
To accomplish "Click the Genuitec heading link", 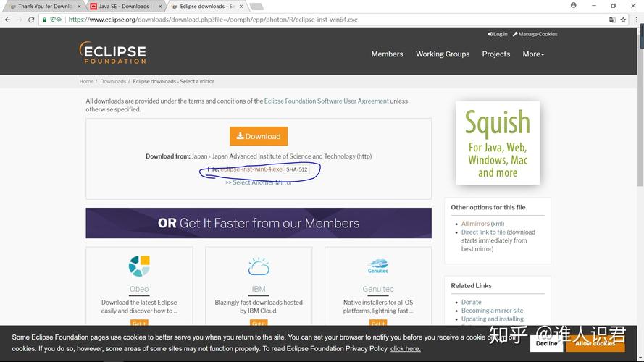I will pos(378,289).
